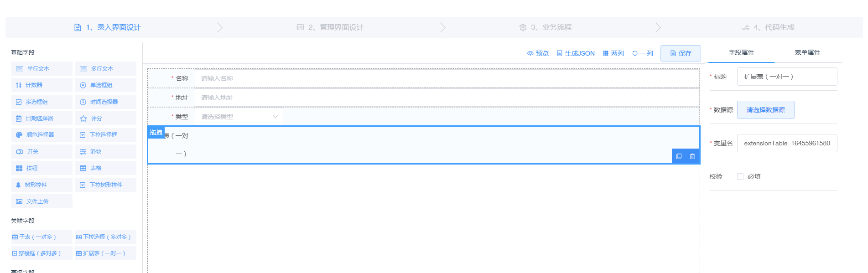Add the 下拉选择框 dropdown select component
Viewport: 868px width, 273px height.
(x=106, y=135)
